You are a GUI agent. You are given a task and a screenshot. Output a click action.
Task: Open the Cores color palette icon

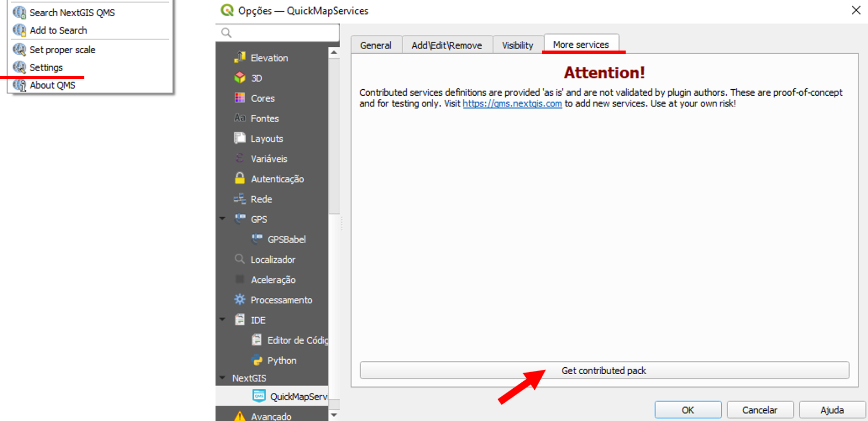coord(240,98)
